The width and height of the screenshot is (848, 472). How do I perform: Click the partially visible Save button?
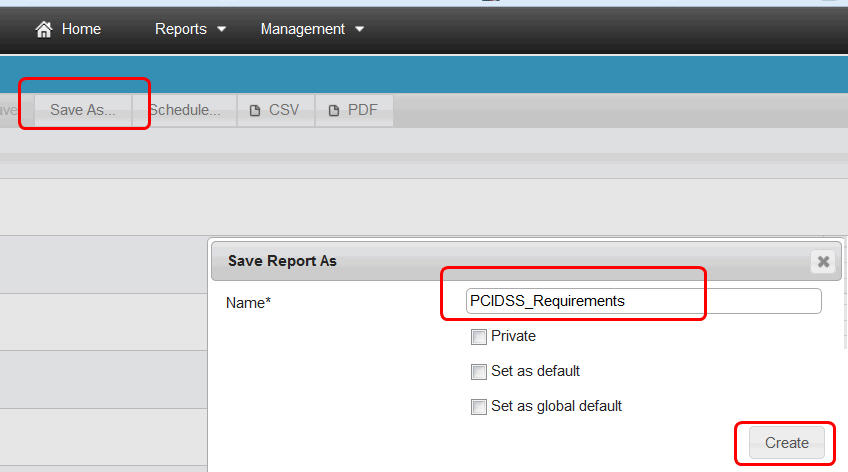[x=8, y=110]
